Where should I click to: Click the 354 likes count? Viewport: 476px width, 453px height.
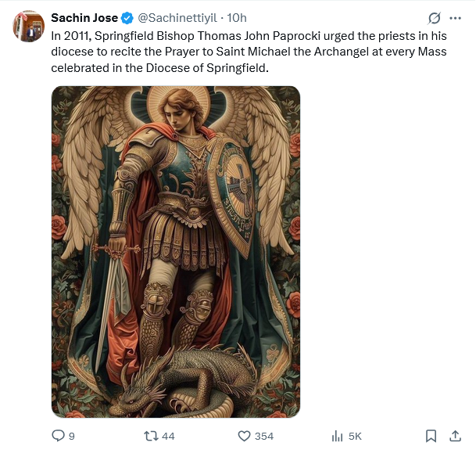(x=264, y=436)
